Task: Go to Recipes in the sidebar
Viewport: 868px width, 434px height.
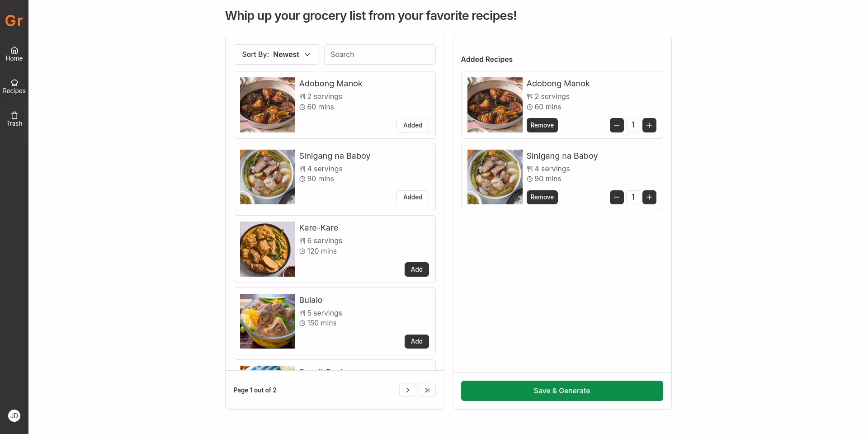Action: 14,86
